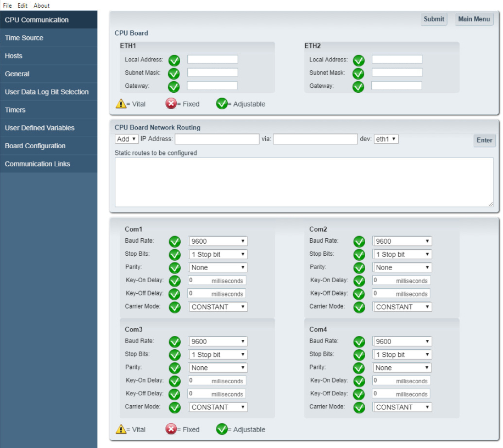Click Com2 Stop Bits checkmark icon
This screenshot has height=448, width=503.
pos(359,255)
